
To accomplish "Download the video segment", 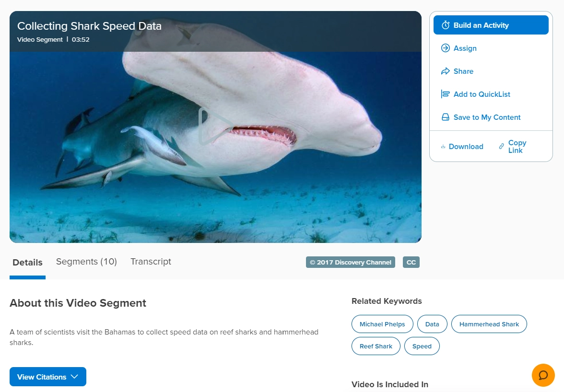I will pos(462,147).
